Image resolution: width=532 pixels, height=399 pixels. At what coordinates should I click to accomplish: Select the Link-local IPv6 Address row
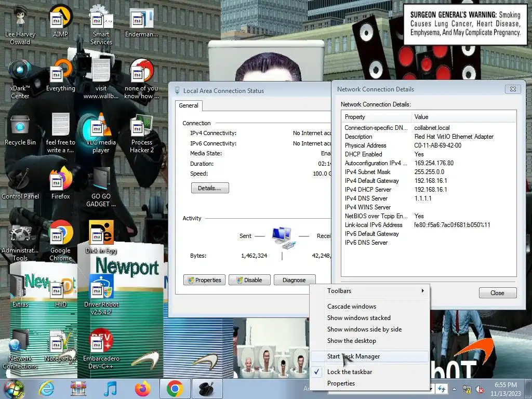[x=429, y=224]
